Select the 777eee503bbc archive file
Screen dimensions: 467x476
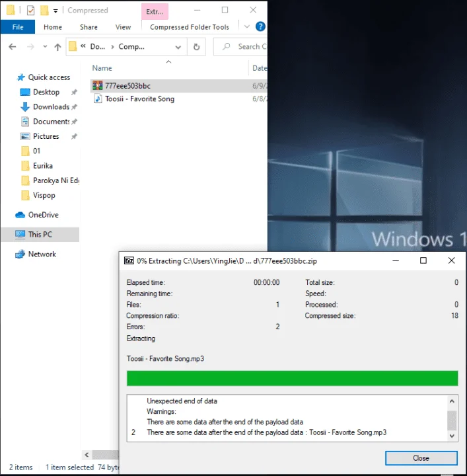click(179, 86)
